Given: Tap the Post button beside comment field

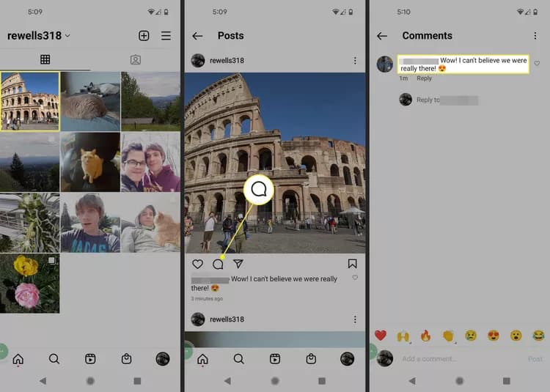Looking at the screenshot, I should click(535, 359).
